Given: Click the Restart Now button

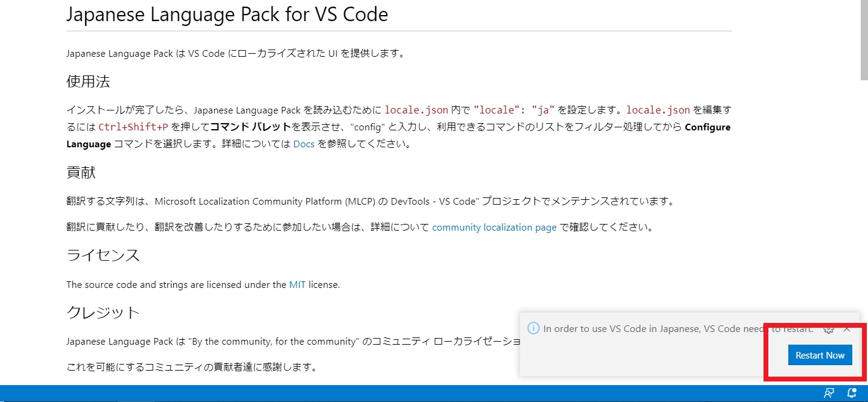Looking at the screenshot, I should (x=820, y=356).
